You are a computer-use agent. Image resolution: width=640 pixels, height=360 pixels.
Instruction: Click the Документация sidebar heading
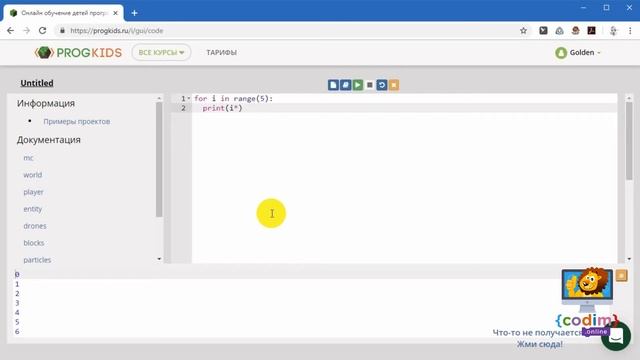tap(49, 140)
